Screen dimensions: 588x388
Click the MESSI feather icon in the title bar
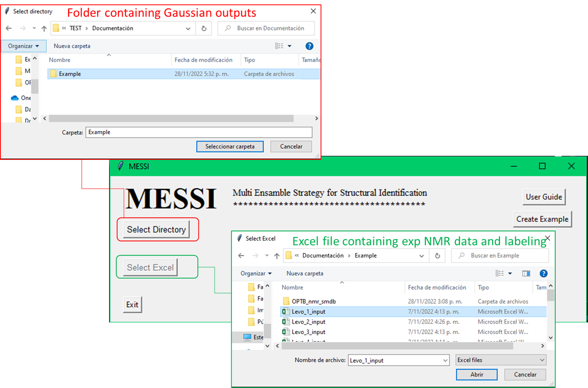click(x=120, y=166)
